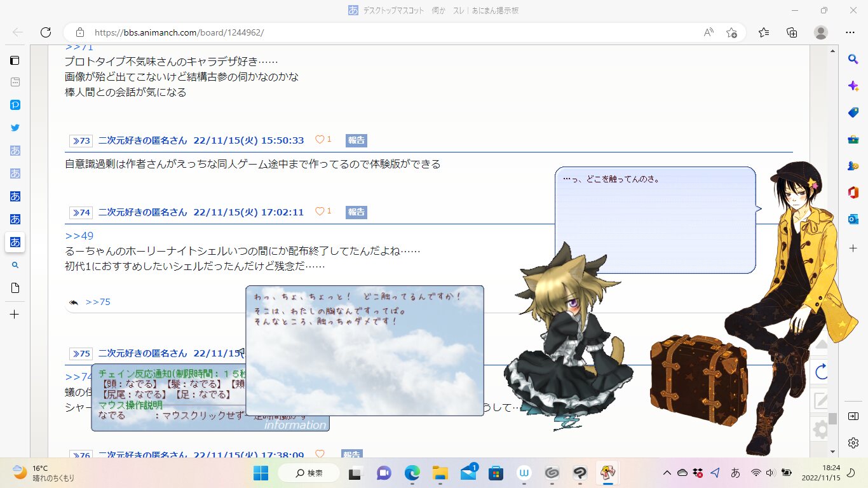Viewport: 868px width, 488px height.
Task: Switch to the blank document tab
Action: click(15, 288)
